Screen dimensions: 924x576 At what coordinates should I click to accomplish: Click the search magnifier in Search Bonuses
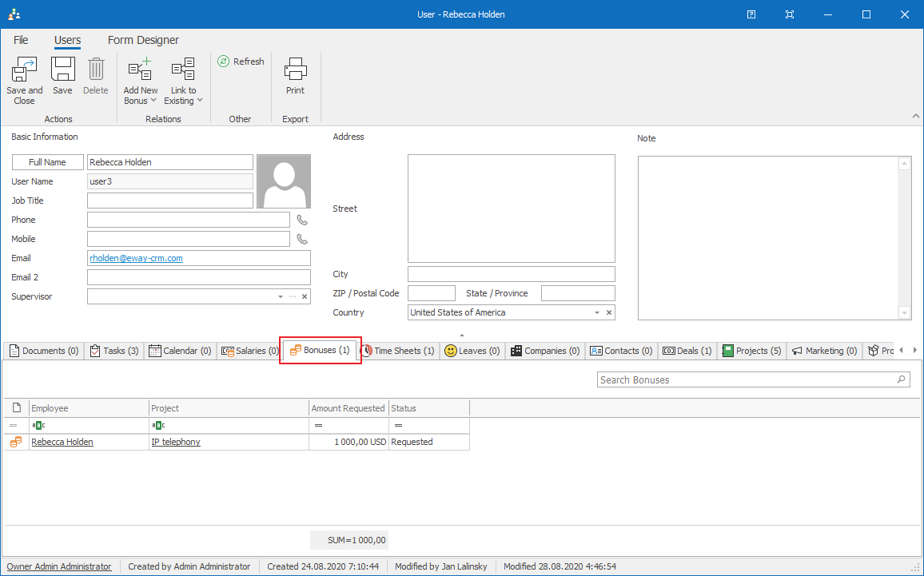(901, 380)
